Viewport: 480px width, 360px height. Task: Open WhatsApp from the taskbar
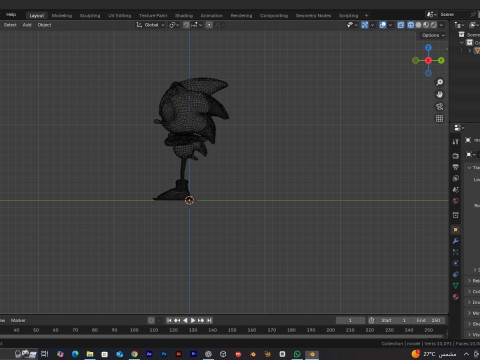point(297,354)
